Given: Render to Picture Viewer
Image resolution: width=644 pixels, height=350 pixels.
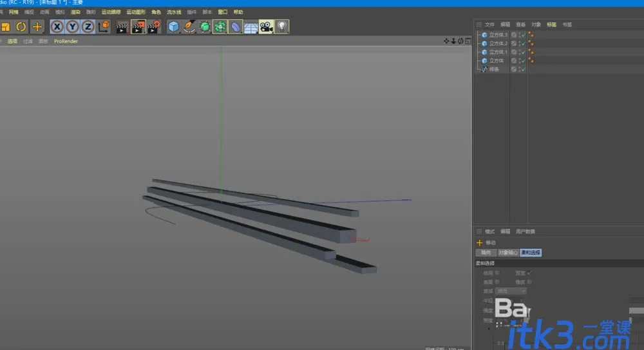Looking at the screenshot, I should click(x=138, y=27).
